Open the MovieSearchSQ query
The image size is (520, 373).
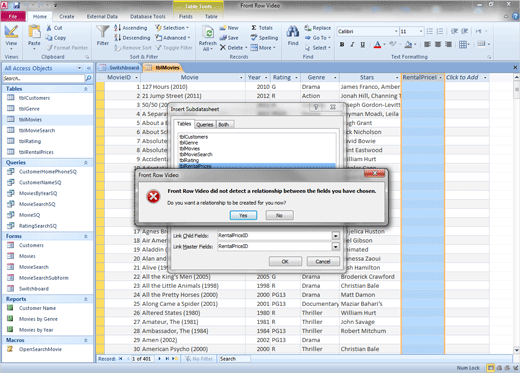(37, 204)
